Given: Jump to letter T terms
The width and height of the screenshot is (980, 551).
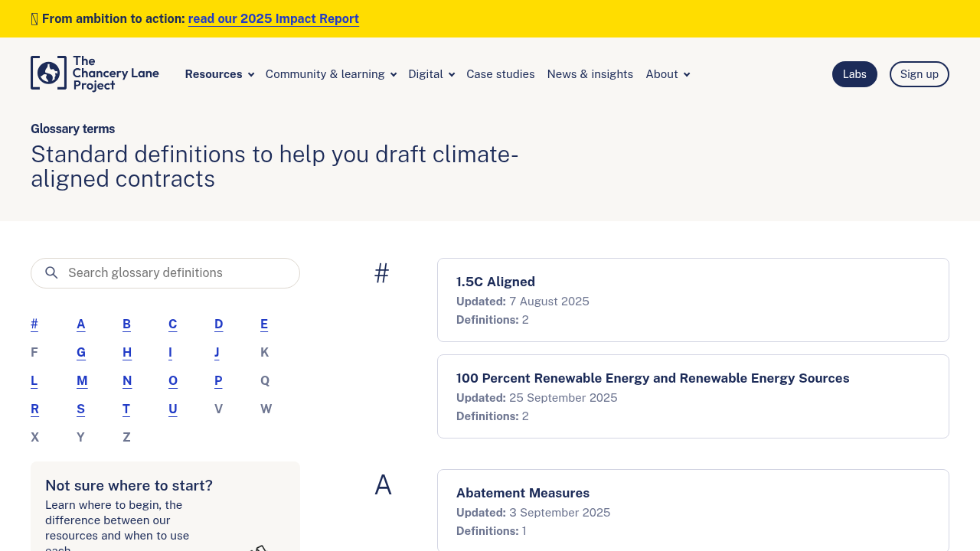Looking at the screenshot, I should (x=126, y=409).
